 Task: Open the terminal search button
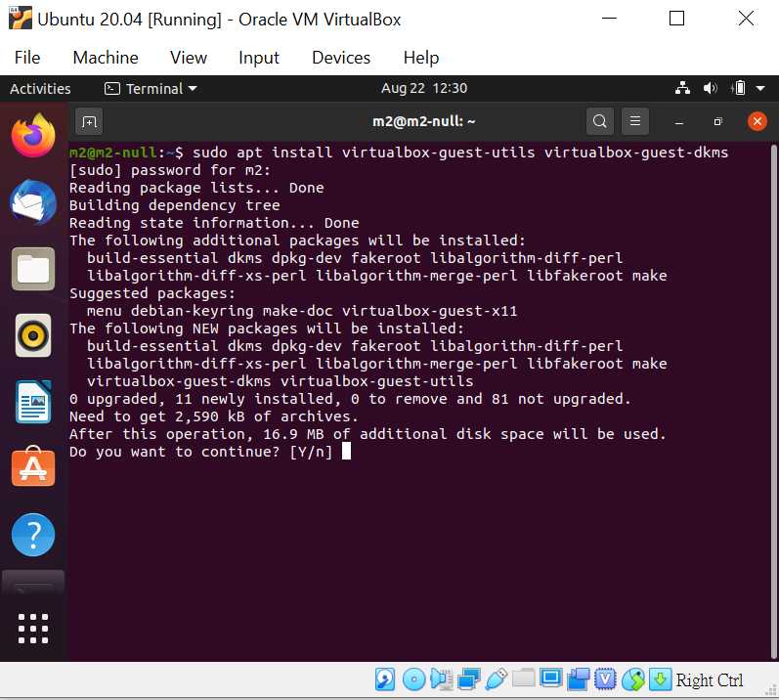[x=600, y=121]
